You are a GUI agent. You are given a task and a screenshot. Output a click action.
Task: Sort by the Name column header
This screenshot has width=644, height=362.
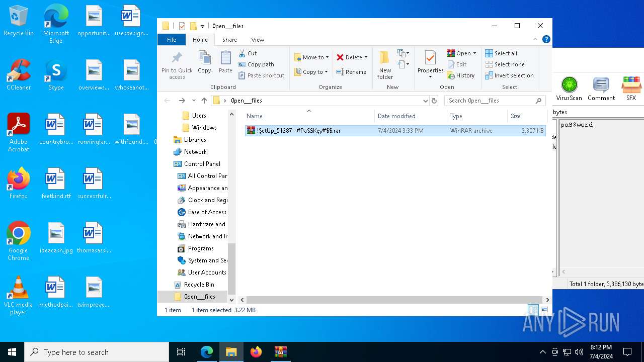pyautogui.click(x=309, y=116)
